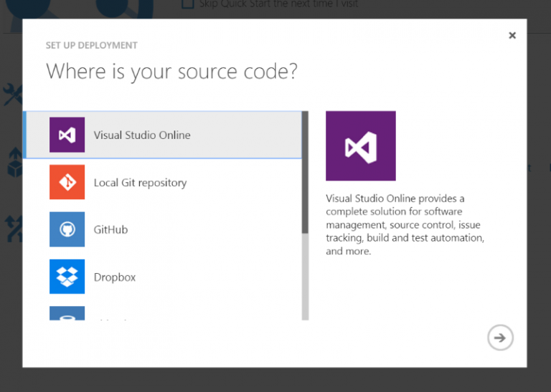Screen dimensions: 551x392
Task: Click the large Visual Studio logo in description pane
Action: click(x=361, y=146)
